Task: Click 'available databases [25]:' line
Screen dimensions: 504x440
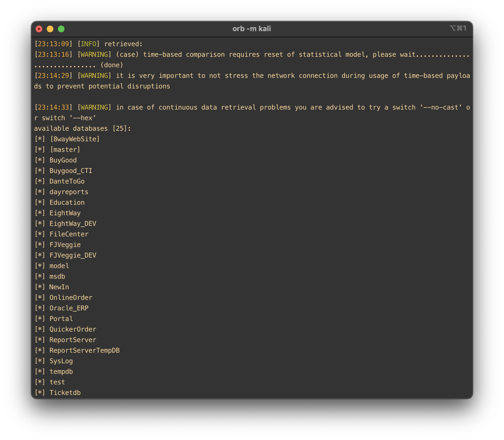Action: tap(83, 128)
